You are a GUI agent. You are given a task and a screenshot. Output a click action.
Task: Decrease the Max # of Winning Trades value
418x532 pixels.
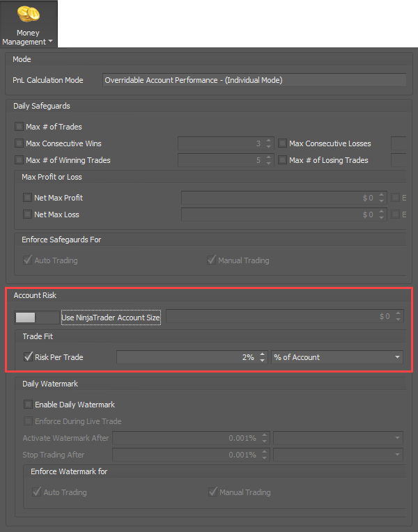pos(269,163)
